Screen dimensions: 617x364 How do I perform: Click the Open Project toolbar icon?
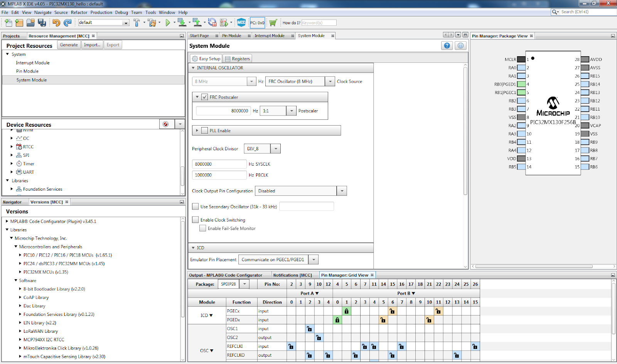30,23
